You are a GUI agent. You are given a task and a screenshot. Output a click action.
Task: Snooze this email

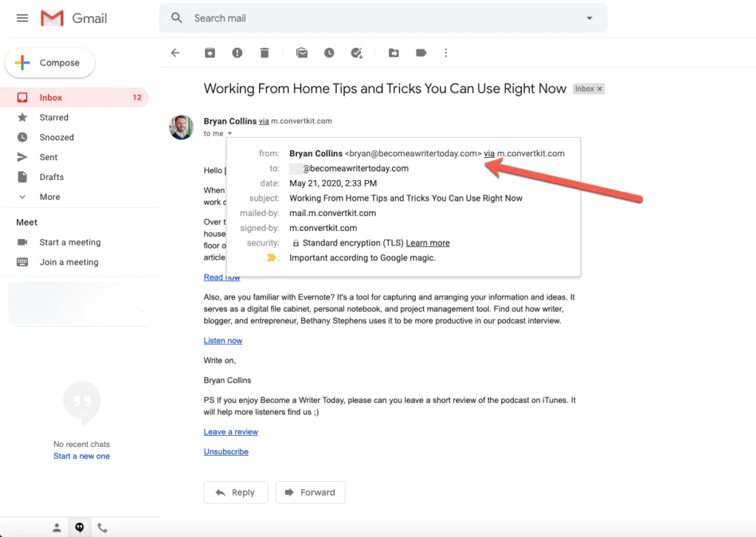pos(329,52)
